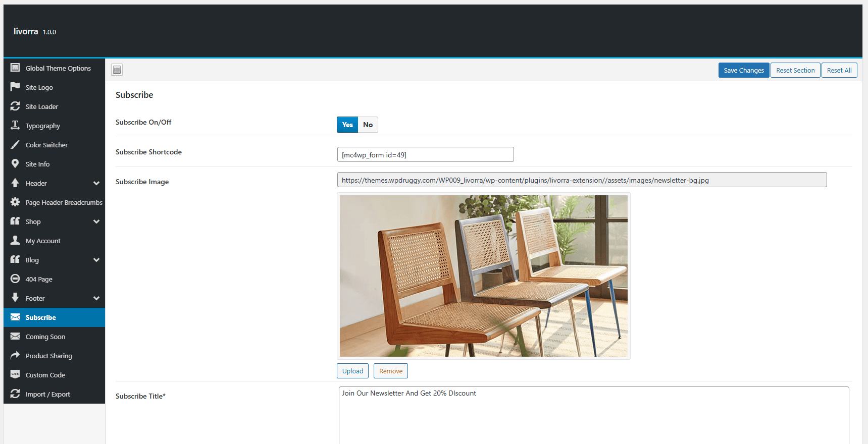Screen dimensions: 868x444
Task: Click the Site Info map pin icon
Action: (15, 163)
